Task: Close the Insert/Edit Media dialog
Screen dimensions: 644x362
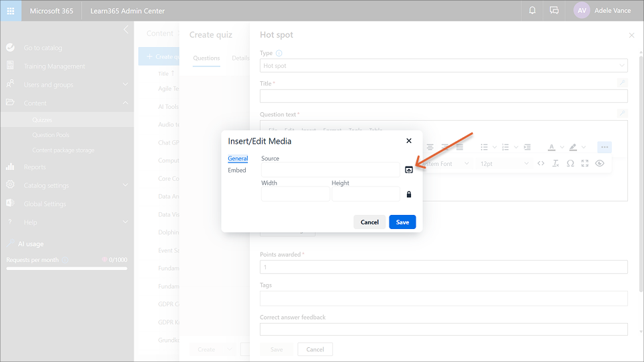Action: tap(409, 141)
